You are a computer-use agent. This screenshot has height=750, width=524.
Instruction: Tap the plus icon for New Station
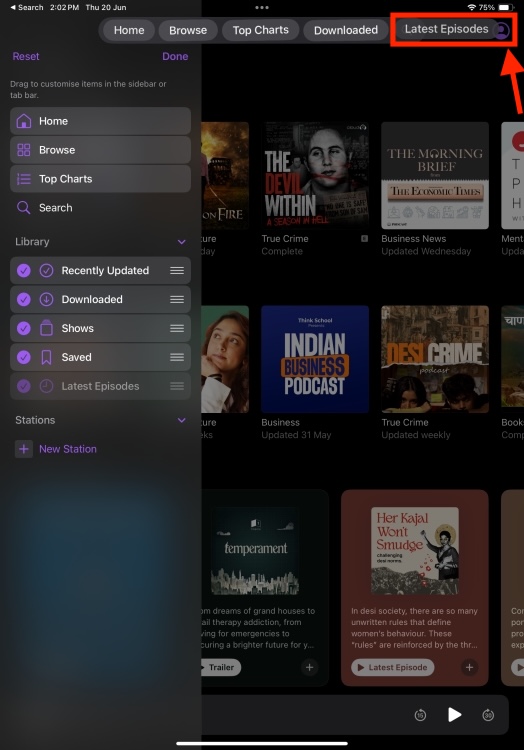(x=23, y=449)
